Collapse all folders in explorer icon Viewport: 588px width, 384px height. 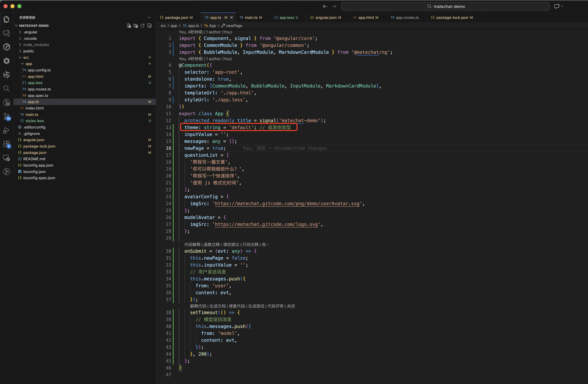(149, 26)
